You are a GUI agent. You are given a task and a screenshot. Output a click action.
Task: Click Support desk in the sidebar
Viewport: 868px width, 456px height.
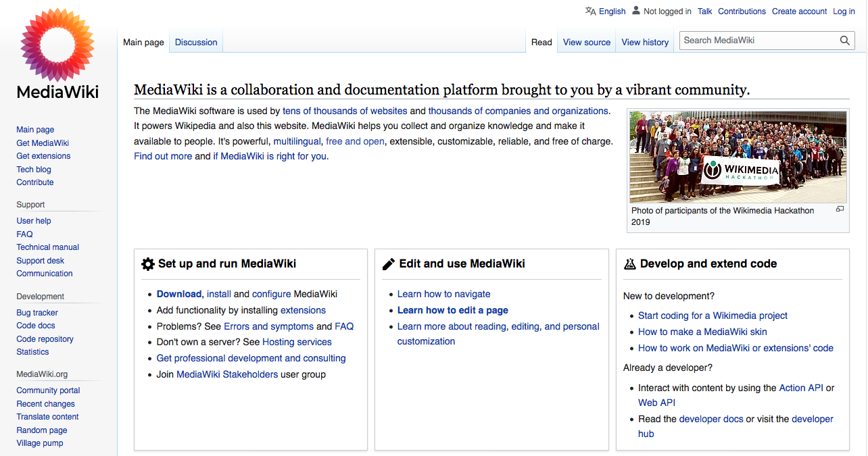(x=41, y=261)
